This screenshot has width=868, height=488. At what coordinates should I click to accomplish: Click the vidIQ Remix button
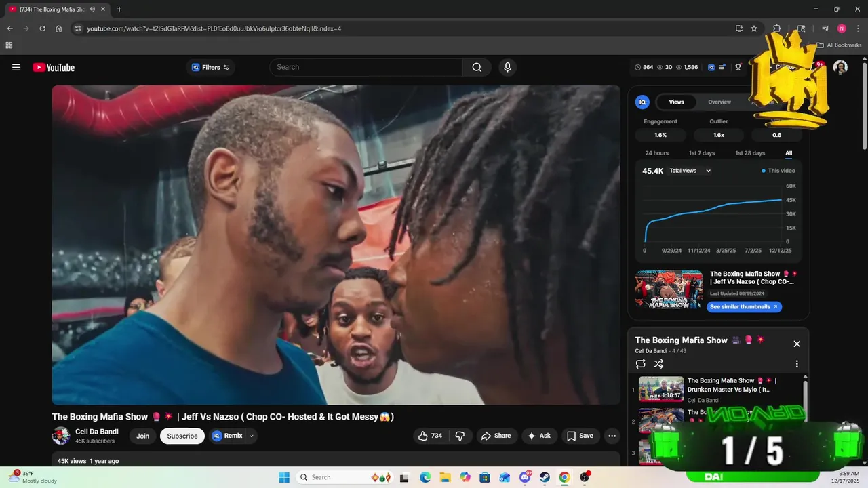point(228,436)
